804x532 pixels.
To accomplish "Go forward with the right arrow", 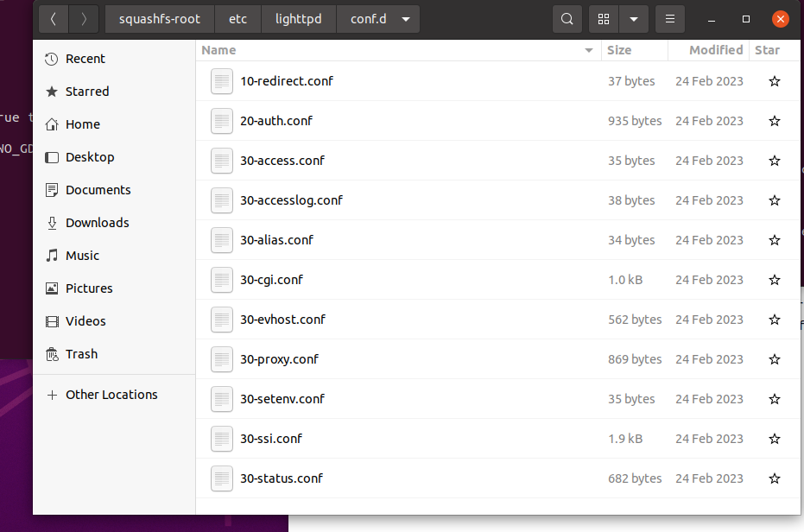I will point(83,19).
